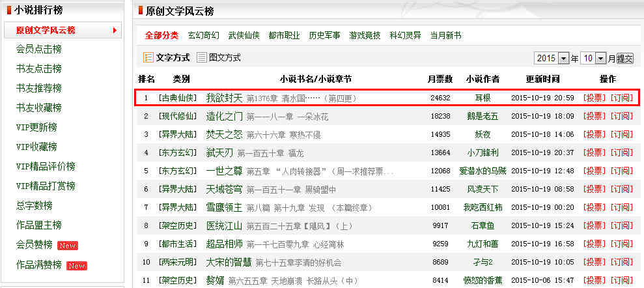Open author 愤怒的香蕉 page
644x288 pixels.
coord(483,281)
